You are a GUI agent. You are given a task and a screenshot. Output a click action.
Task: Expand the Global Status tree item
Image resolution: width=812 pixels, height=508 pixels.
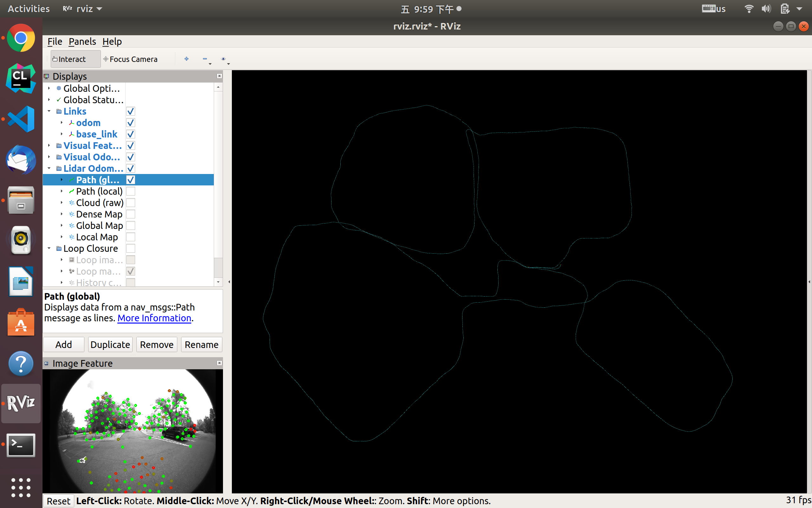[49, 100]
